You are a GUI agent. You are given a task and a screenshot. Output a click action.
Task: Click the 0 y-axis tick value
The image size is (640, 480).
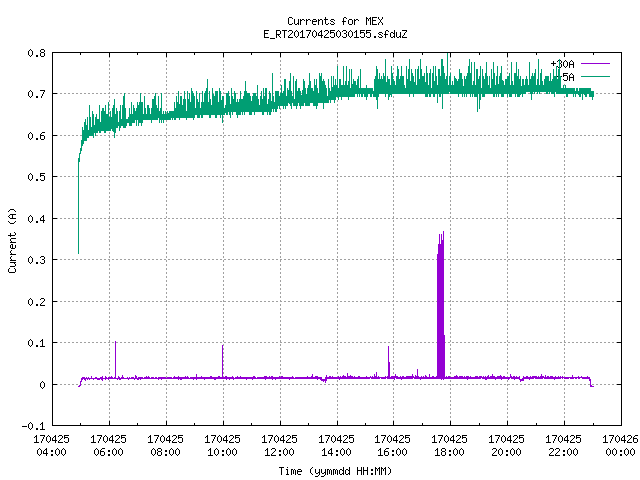42,385
